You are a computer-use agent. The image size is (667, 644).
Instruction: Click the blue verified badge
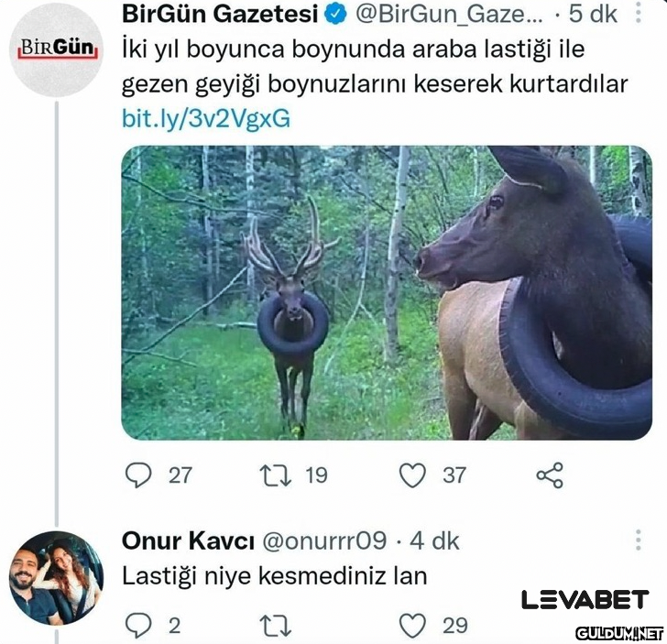click(335, 15)
